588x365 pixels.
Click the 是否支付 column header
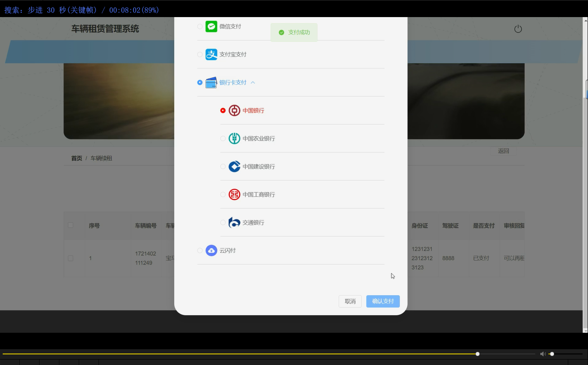484,226
